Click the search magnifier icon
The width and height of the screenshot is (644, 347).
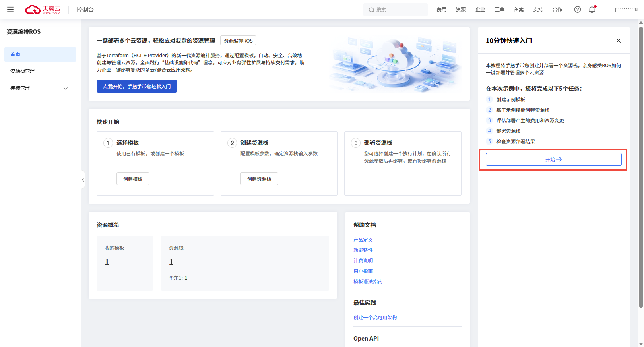click(x=372, y=10)
